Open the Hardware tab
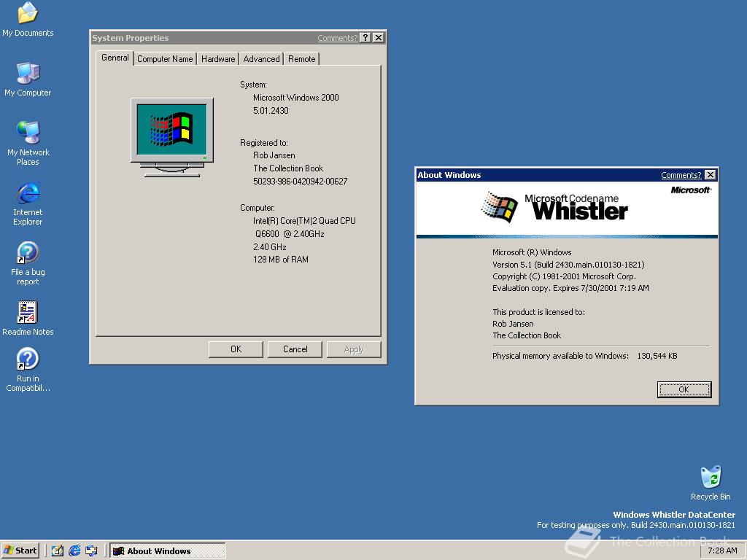This screenshot has width=747, height=560. click(x=217, y=59)
